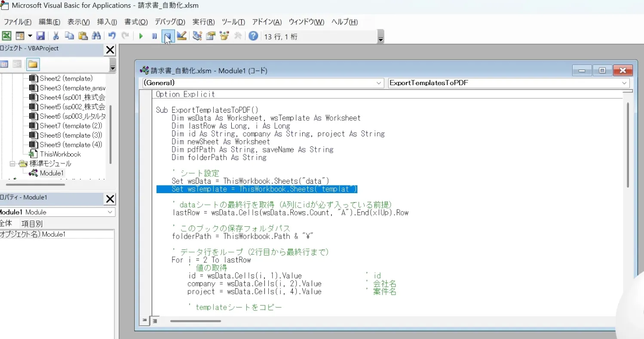Image resolution: width=644 pixels, height=339 pixels.
Task: Click the View Object icon in Project panel
Action: tap(17, 65)
